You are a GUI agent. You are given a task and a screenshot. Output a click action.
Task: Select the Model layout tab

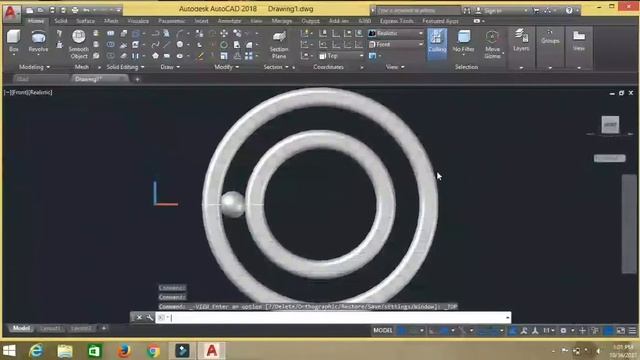pos(21,328)
